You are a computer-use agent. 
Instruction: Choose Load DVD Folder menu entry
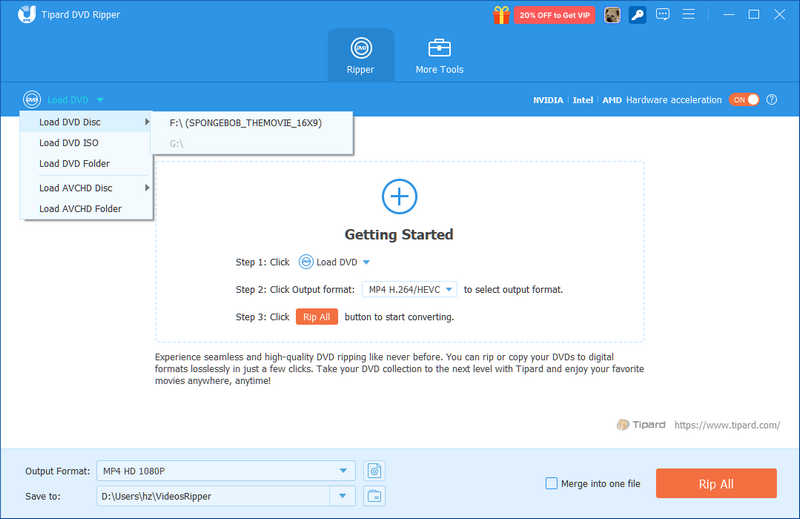point(86,163)
